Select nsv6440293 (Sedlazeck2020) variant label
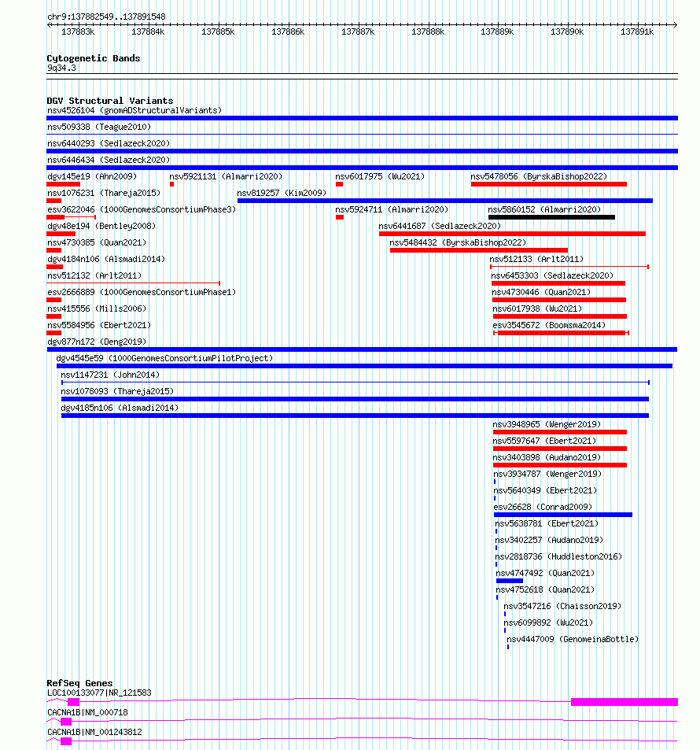The width and height of the screenshot is (700, 750). [109, 143]
